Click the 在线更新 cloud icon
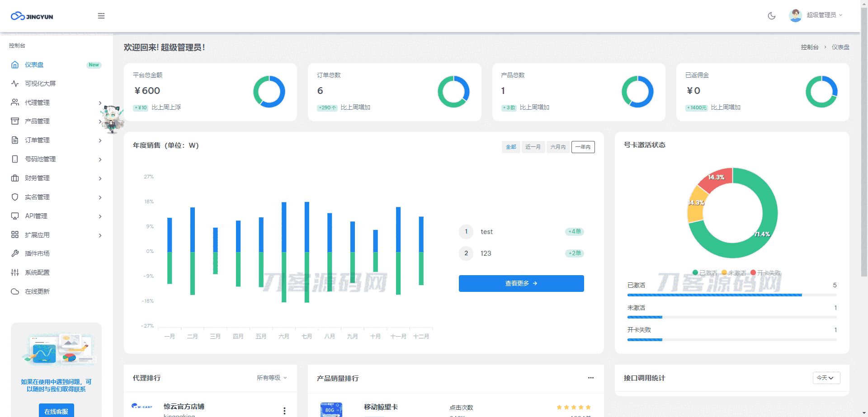 click(15, 291)
